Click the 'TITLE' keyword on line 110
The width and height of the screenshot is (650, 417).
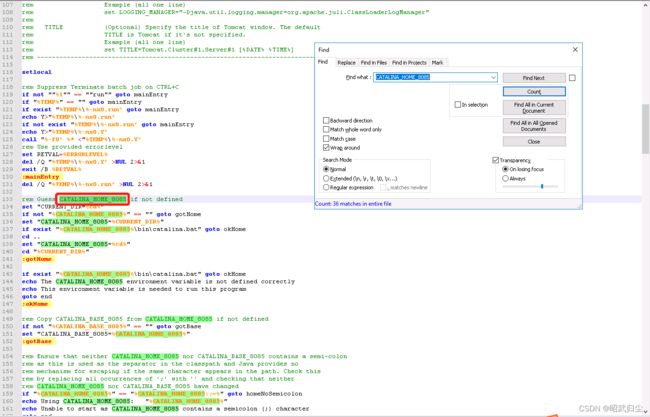[54, 27]
